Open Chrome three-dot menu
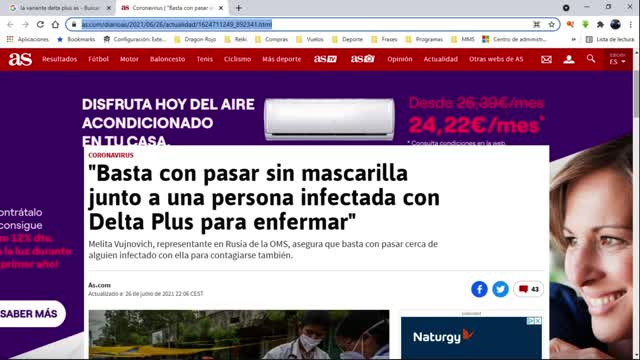 pos(631,24)
